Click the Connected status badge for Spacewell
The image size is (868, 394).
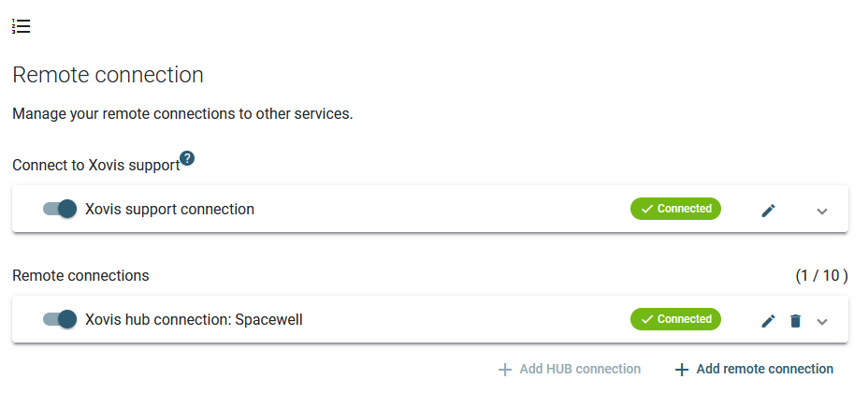pos(675,319)
